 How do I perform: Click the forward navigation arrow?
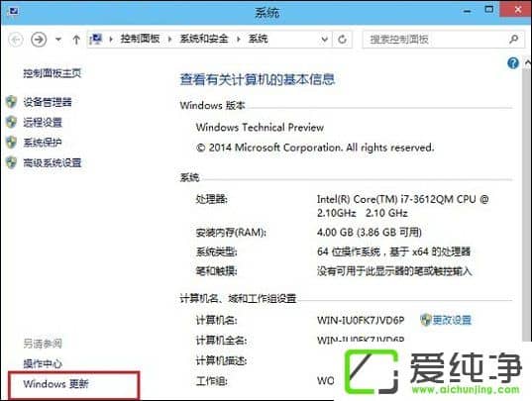tap(39, 40)
